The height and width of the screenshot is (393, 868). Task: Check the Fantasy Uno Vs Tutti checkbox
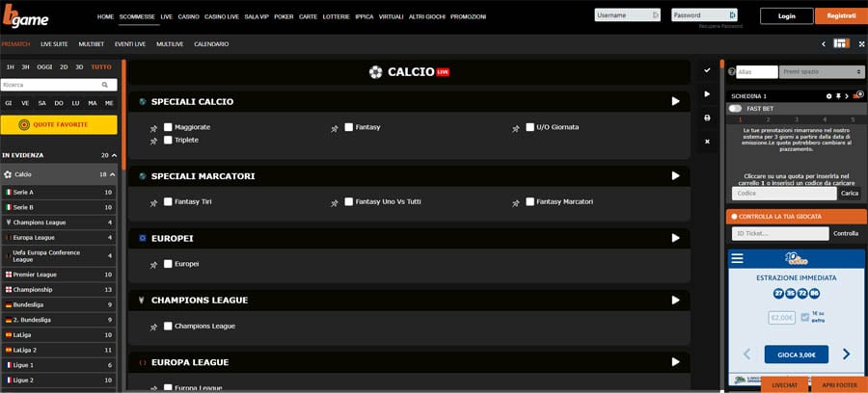pos(349,201)
